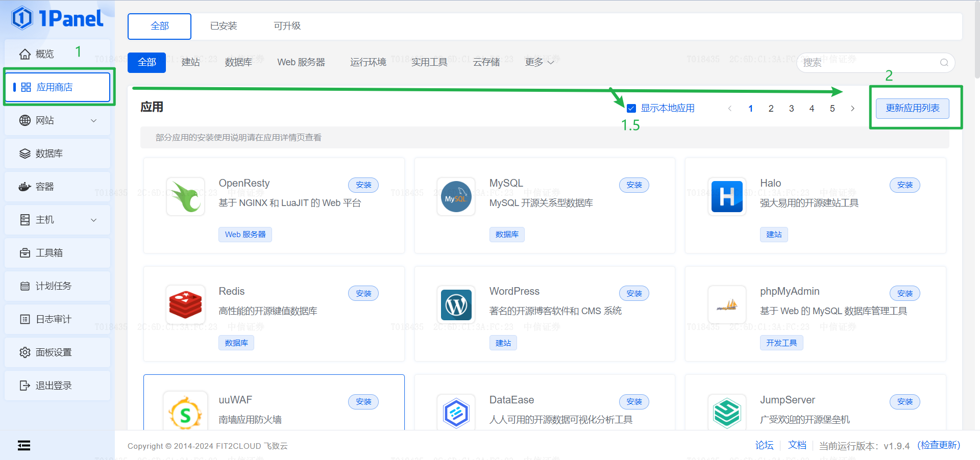Open the WordPress app logo
The height and width of the screenshot is (460, 980).
tap(456, 304)
